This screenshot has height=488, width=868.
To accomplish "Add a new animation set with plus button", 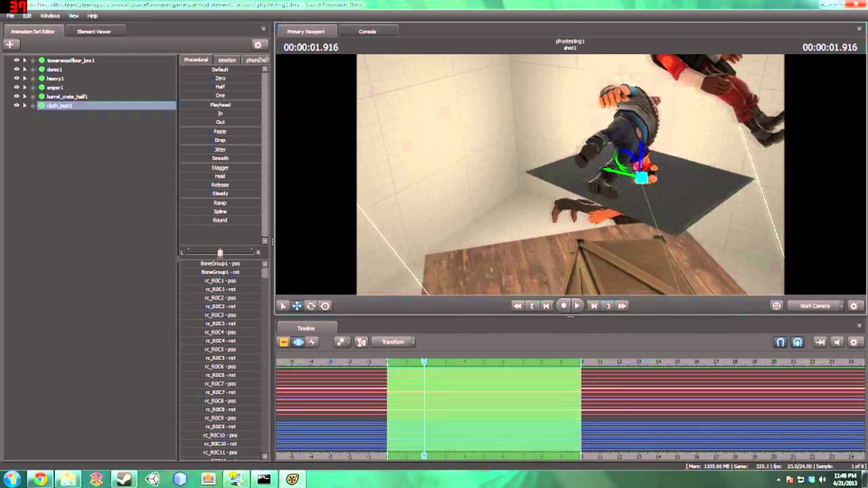I will (9, 45).
